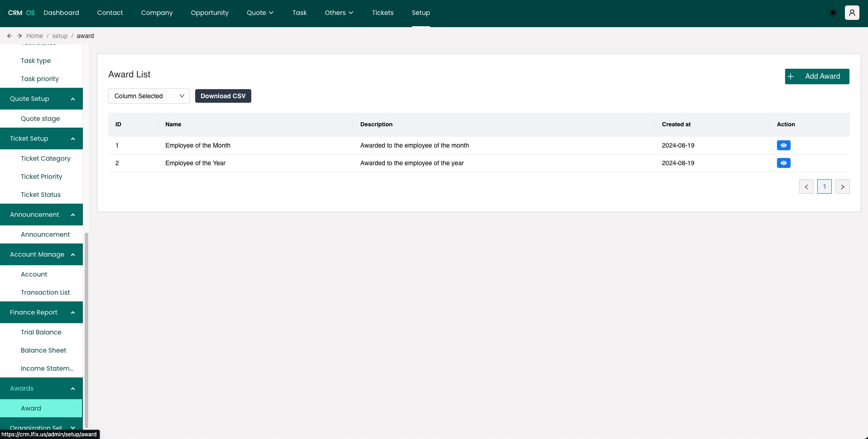Toggle the light/dark theme sun icon
This screenshot has height=439, width=868.
[833, 13]
